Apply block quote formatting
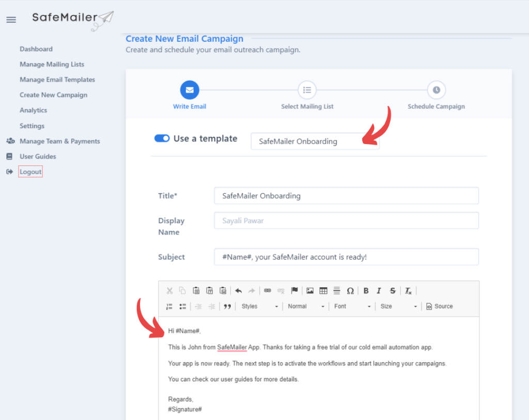The width and height of the screenshot is (529, 420). coord(227,306)
